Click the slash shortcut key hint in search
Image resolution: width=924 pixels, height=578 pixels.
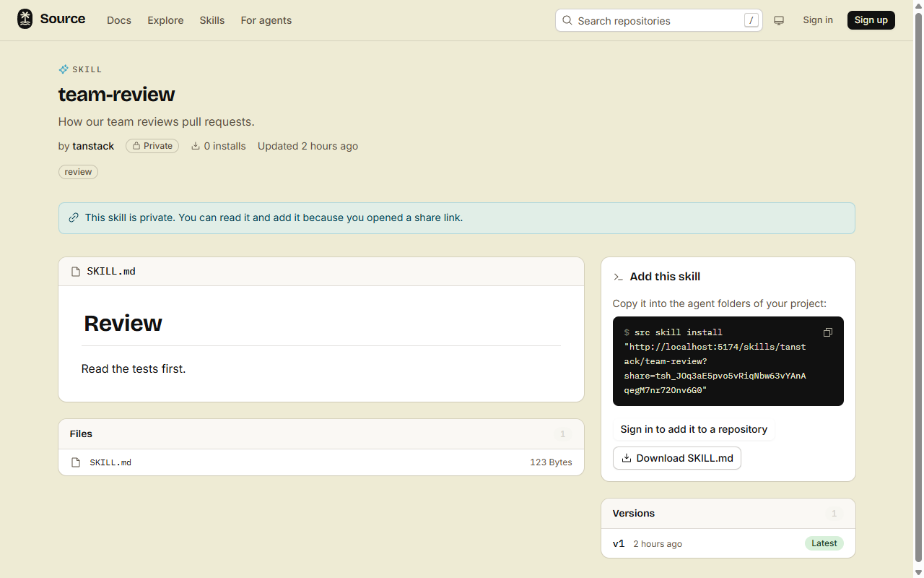pos(752,20)
